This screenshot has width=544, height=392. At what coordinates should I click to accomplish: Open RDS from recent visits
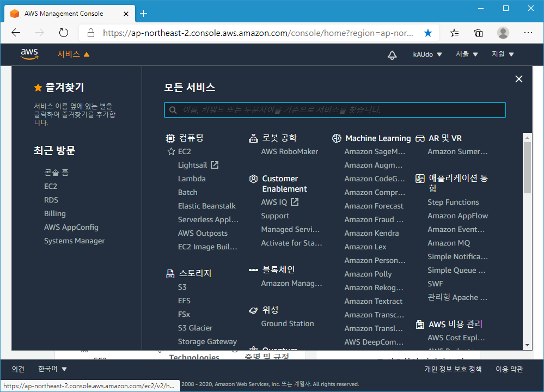tap(51, 200)
